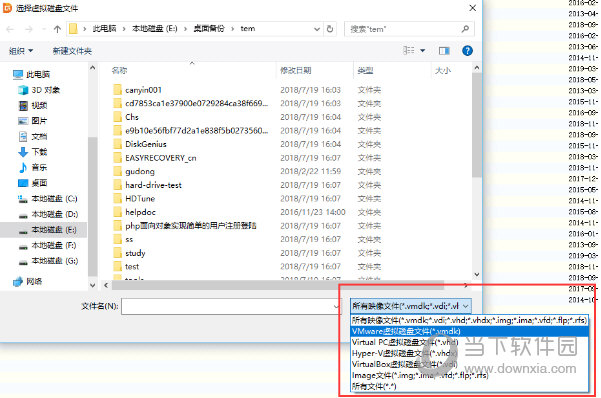Expand the view options dropdown arrow
The height and width of the screenshot is (398, 601).
click(x=422, y=51)
